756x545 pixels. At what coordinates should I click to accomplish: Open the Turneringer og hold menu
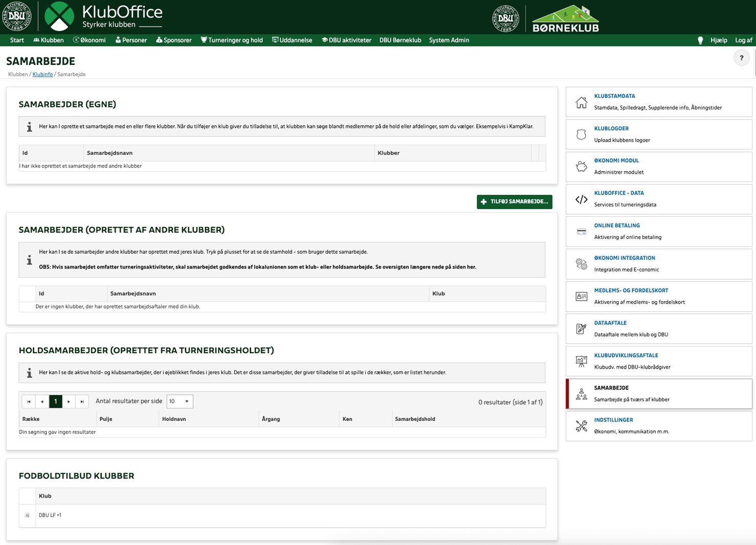(x=231, y=40)
